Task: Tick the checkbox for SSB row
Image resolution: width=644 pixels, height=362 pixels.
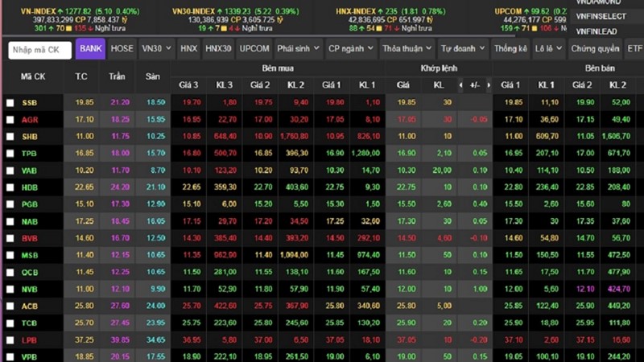Action: pos(10,103)
